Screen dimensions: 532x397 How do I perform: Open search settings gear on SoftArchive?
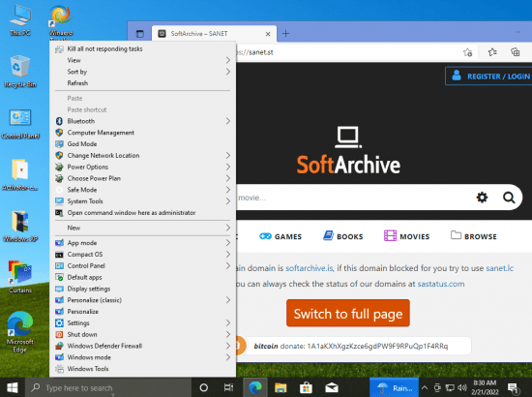482,198
